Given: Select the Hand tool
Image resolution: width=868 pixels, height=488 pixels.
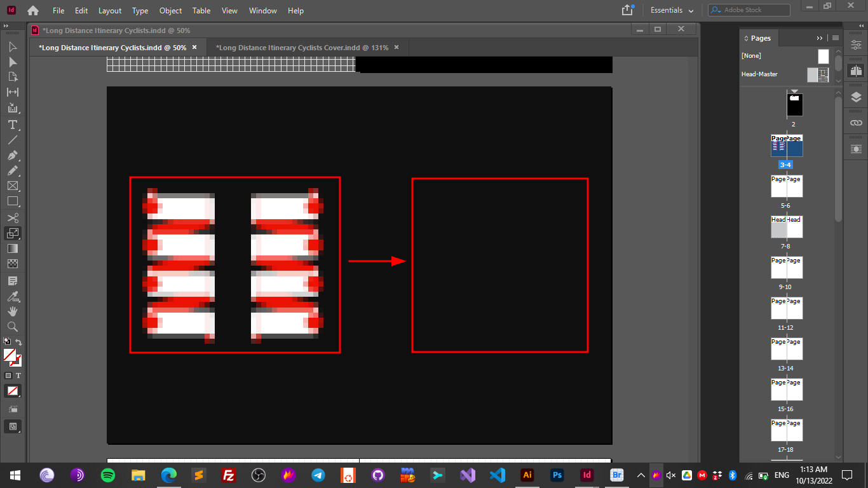Looking at the screenshot, I should 12,311.
